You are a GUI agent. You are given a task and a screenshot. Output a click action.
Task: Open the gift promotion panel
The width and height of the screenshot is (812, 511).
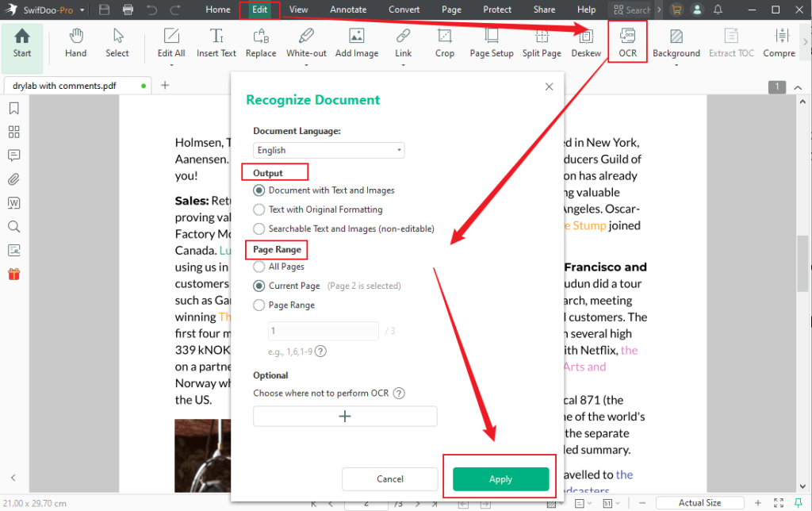13,274
